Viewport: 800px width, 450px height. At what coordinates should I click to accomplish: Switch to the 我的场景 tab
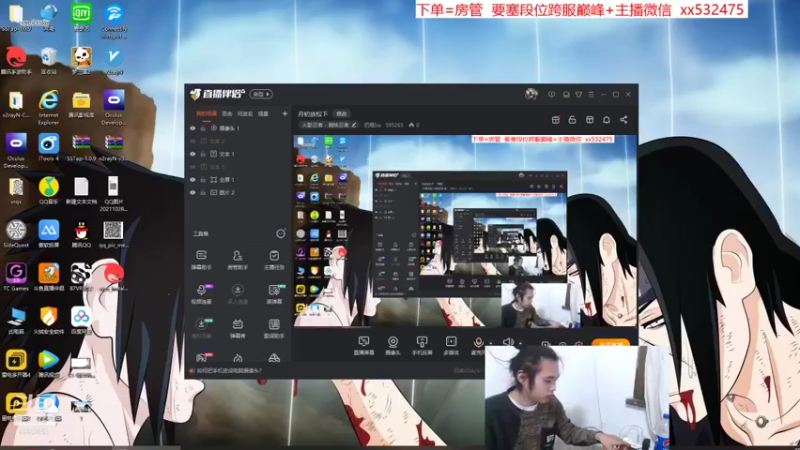tap(206, 113)
